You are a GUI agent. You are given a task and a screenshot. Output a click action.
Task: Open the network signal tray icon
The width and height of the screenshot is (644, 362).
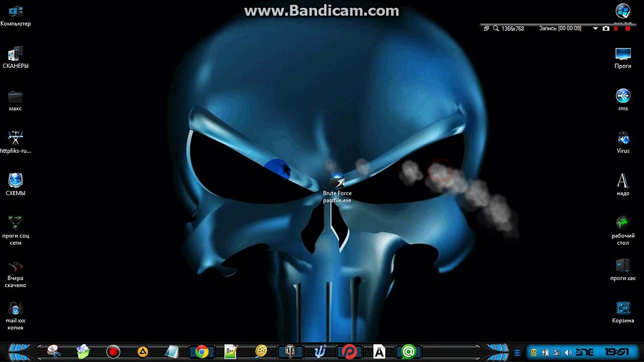coord(556,352)
